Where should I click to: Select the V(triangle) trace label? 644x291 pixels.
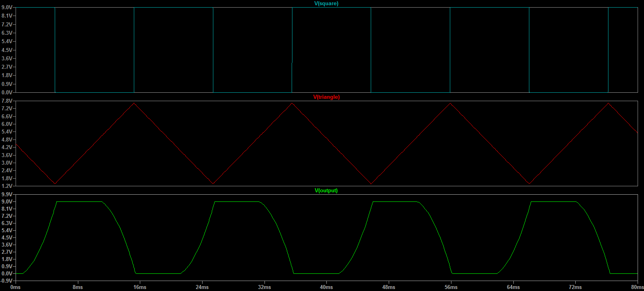pos(326,97)
